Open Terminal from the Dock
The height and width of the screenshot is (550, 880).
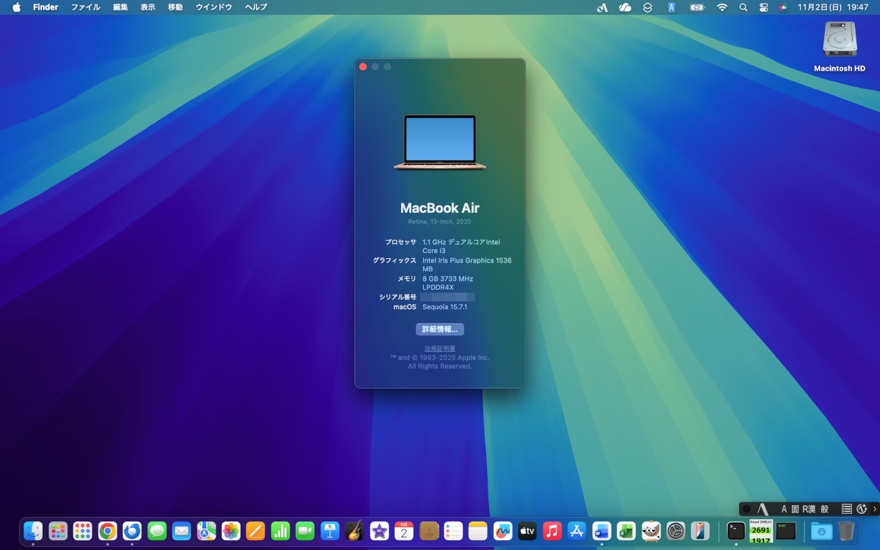point(736,531)
